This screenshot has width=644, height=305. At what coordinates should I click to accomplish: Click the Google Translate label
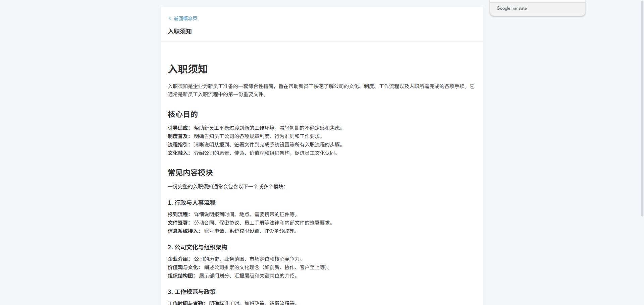[512, 8]
